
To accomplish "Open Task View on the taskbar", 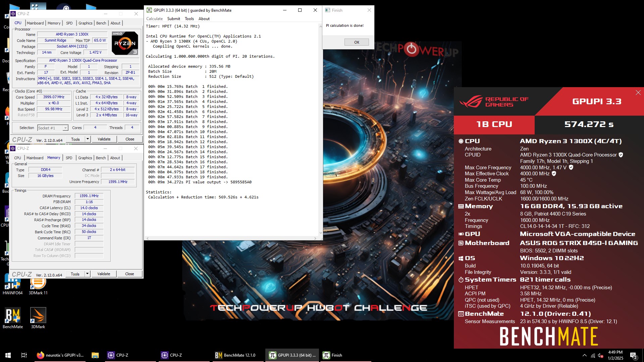I will tap(24, 355).
